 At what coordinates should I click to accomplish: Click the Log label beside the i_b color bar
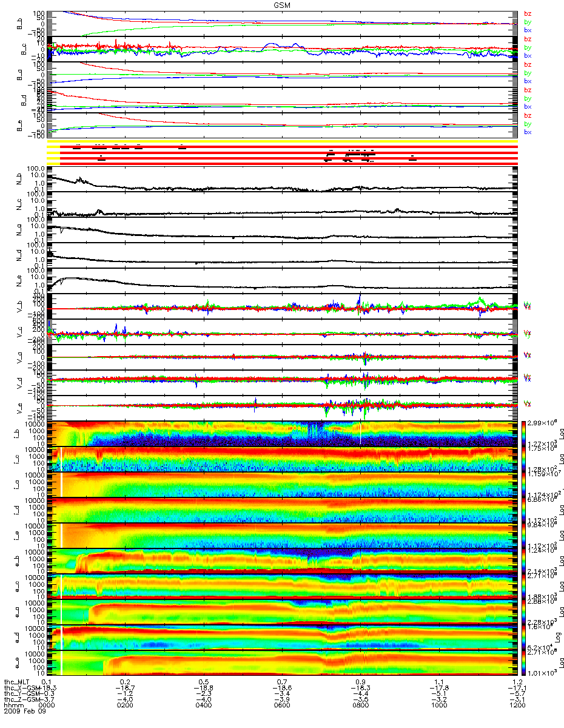562,433
